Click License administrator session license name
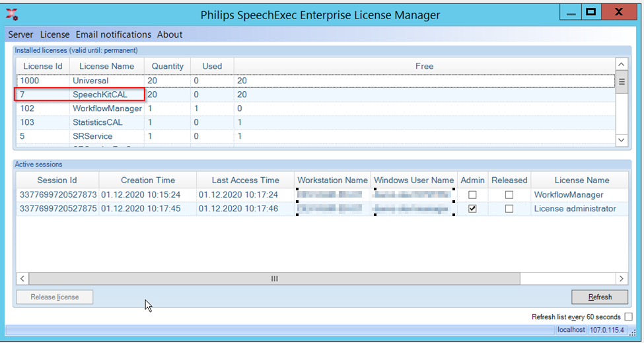This screenshot has height=343, width=644. pos(575,209)
